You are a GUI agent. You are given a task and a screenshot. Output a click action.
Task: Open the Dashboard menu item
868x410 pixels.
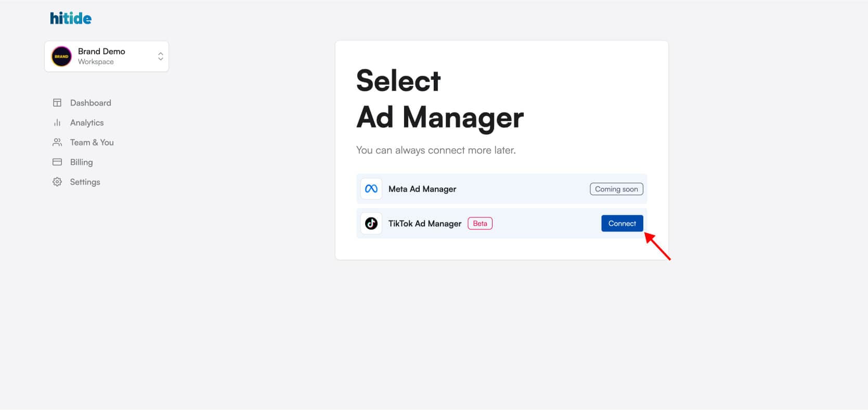tap(90, 103)
